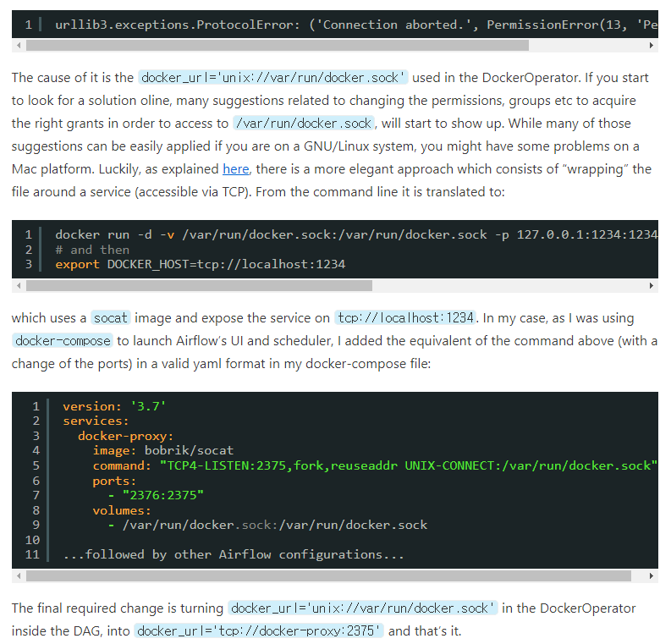Click the "docker run -d -v" command line
671x644 pixels.
pyautogui.click(x=356, y=234)
